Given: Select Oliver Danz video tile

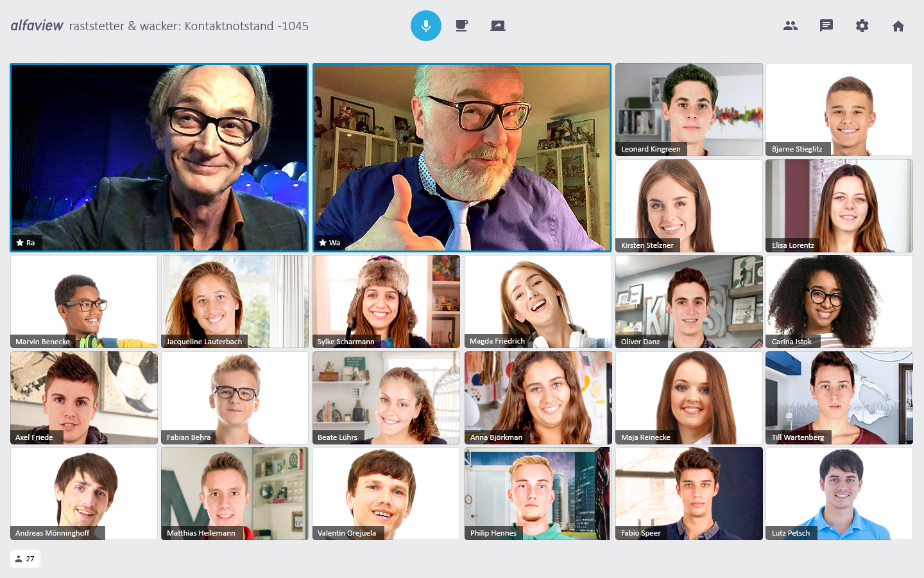Looking at the screenshot, I should pyautogui.click(x=689, y=302).
